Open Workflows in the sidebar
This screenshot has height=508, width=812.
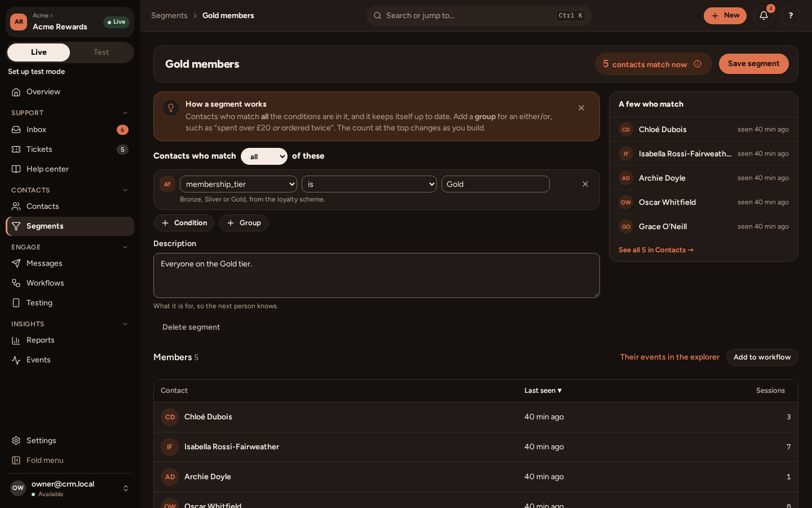pos(70,283)
